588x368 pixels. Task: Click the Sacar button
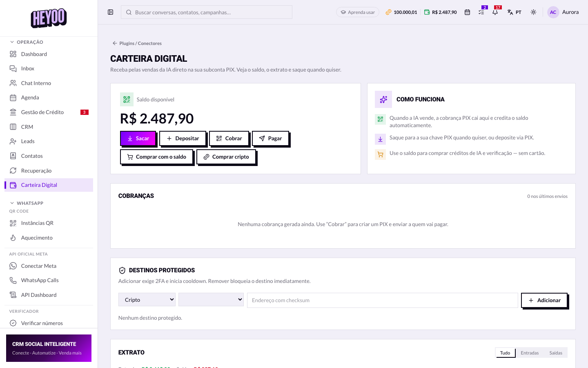tap(138, 138)
